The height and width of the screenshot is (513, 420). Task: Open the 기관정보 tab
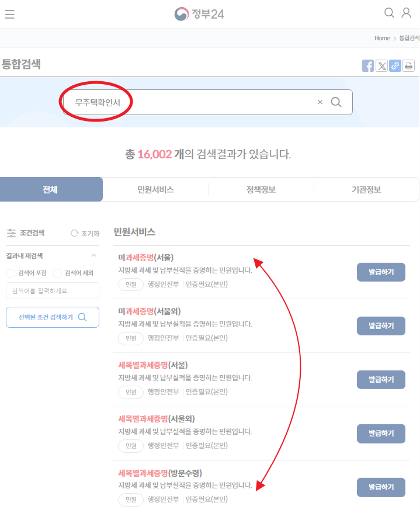(x=366, y=190)
